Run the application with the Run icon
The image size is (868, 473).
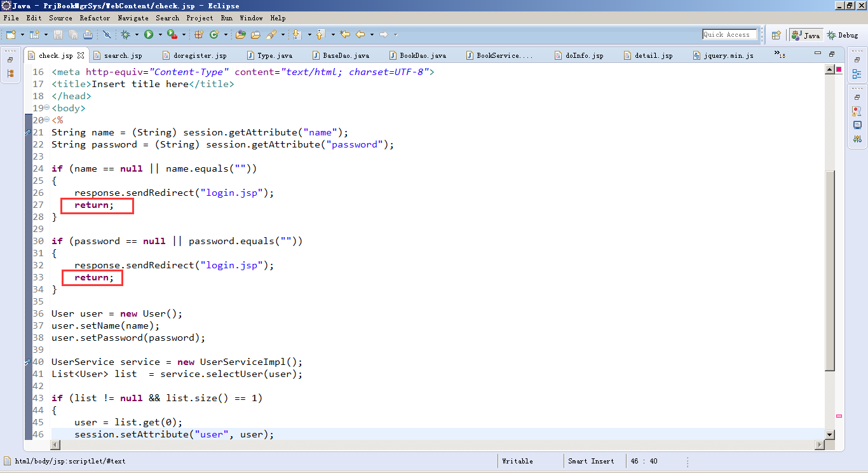point(148,34)
